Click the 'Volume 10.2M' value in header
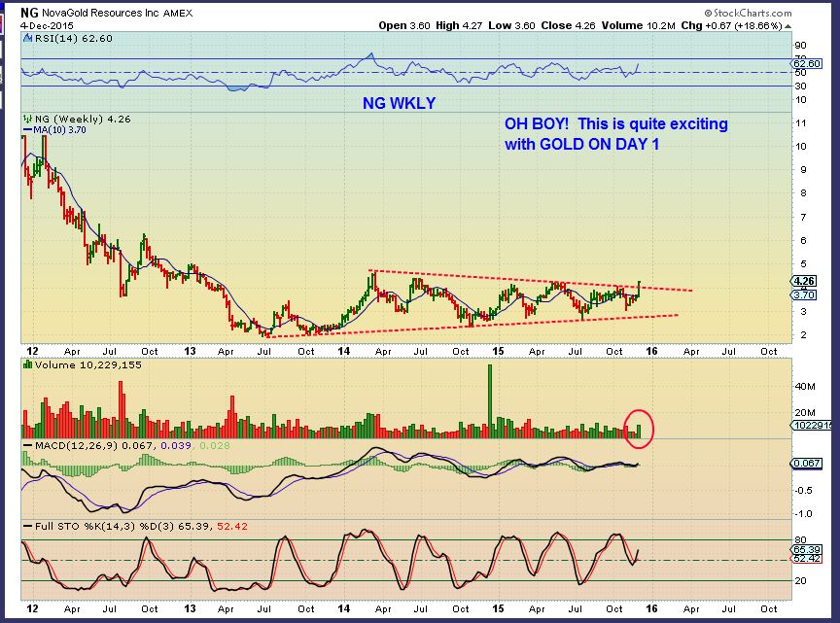This screenshot has width=840, height=623. (x=638, y=25)
